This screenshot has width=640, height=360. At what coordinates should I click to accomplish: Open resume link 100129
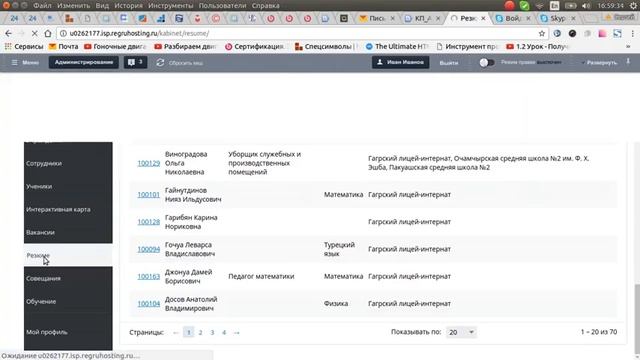click(x=149, y=163)
